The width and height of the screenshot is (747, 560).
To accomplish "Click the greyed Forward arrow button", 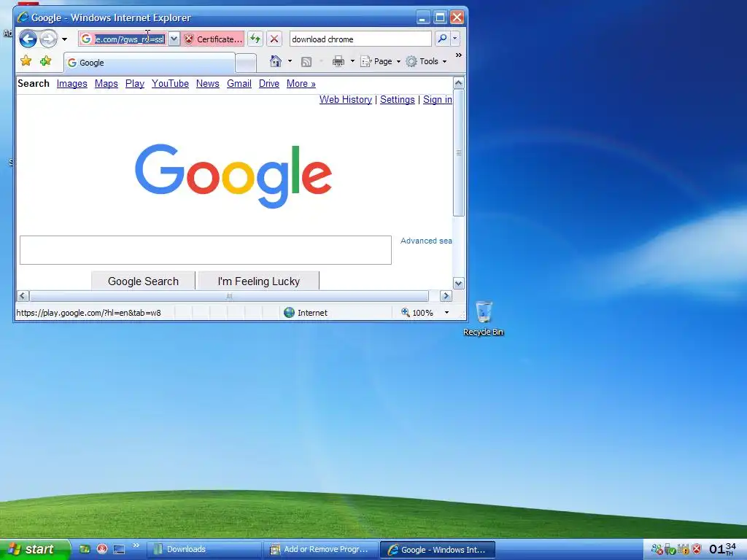I will [x=48, y=39].
